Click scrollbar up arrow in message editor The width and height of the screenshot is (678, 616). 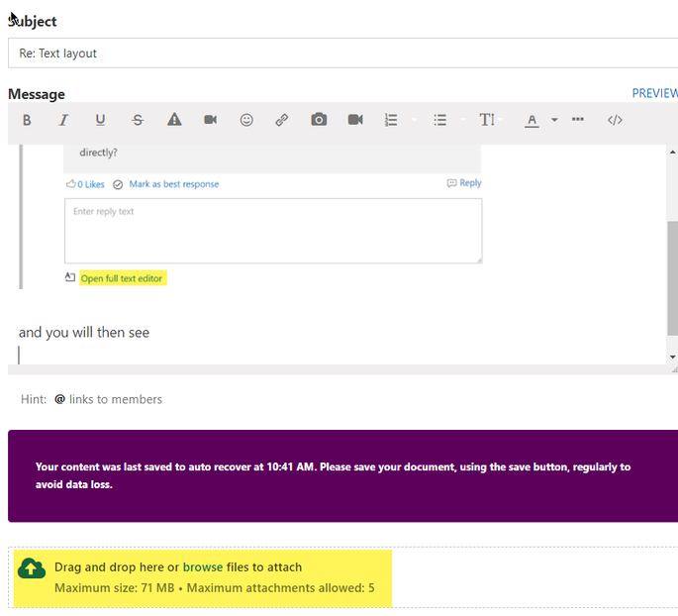[672, 152]
